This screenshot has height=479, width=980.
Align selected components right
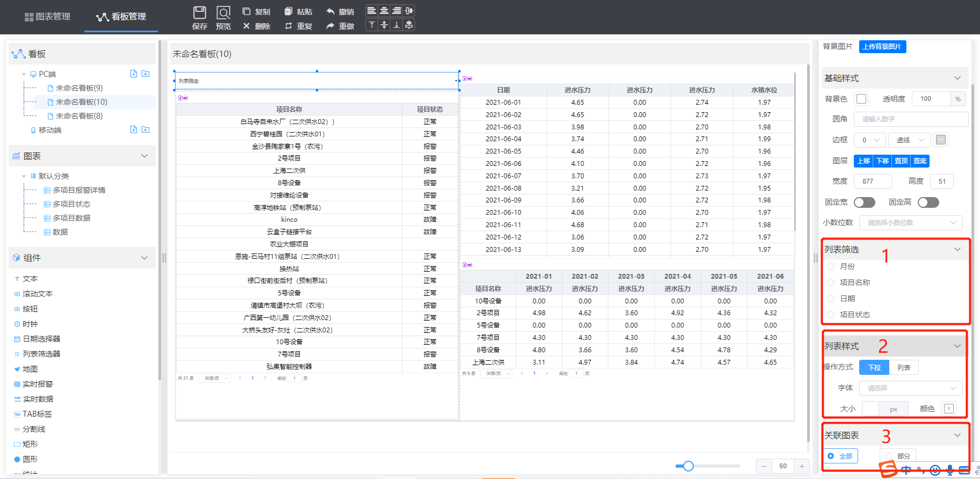[396, 11]
